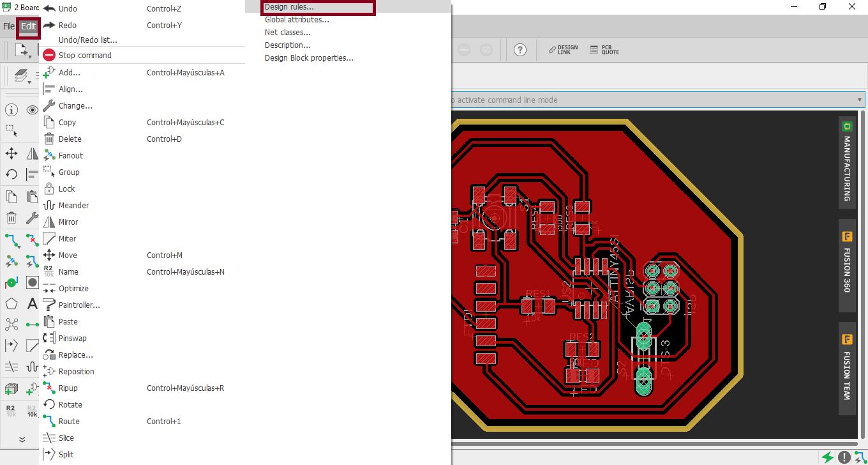
Task: Select the Polygon tool in the left palette
Action: click(11, 304)
